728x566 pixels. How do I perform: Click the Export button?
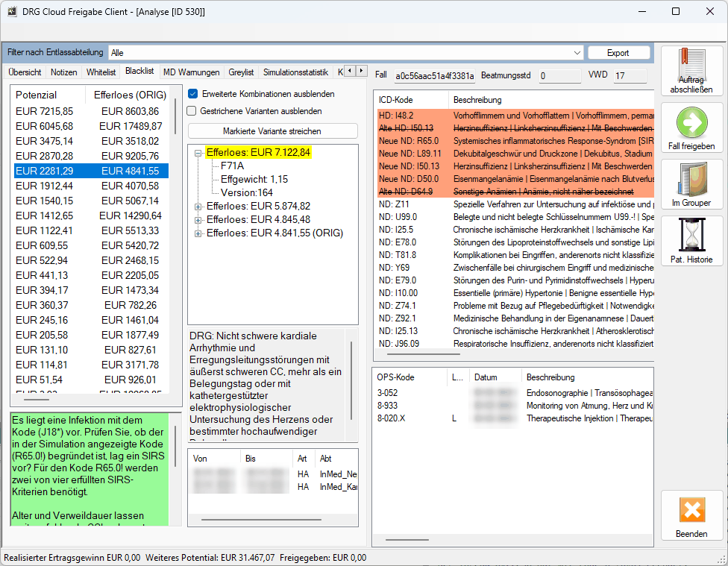pyautogui.click(x=618, y=53)
